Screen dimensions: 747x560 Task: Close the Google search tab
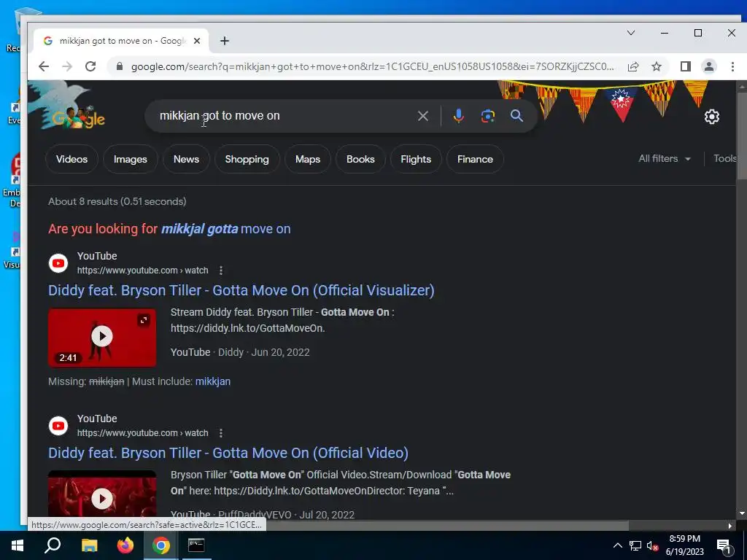(x=197, y=41)
